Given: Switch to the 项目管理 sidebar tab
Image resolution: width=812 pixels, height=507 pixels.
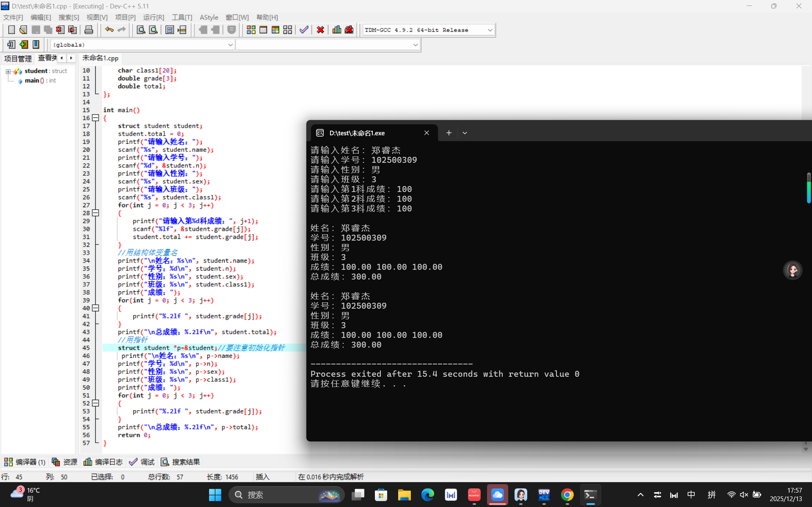Looking at the screenshot, I should coord(18,58).
